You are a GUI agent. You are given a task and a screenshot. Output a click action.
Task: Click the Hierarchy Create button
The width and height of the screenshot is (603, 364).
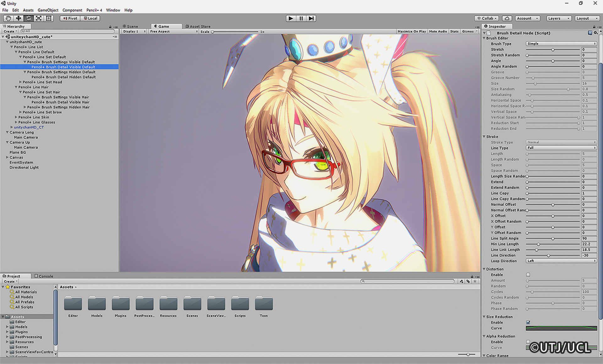click(10, 31)
